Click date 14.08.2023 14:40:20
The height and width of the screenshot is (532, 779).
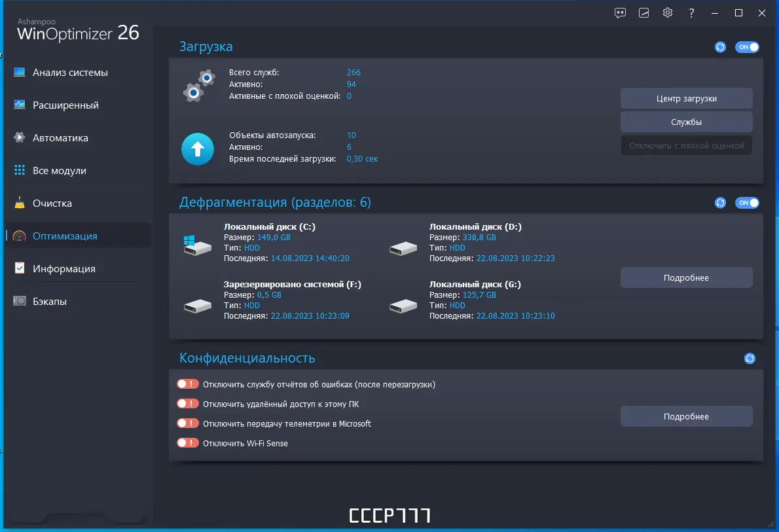(310, 258)
